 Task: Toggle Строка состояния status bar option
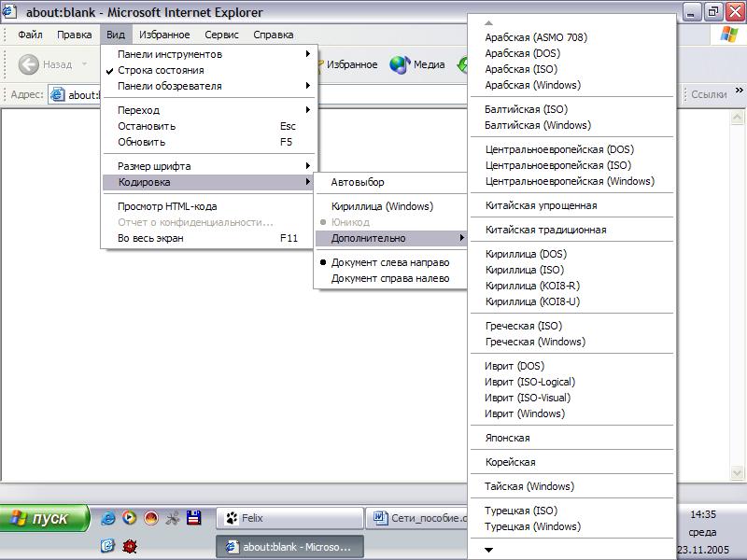208,70
